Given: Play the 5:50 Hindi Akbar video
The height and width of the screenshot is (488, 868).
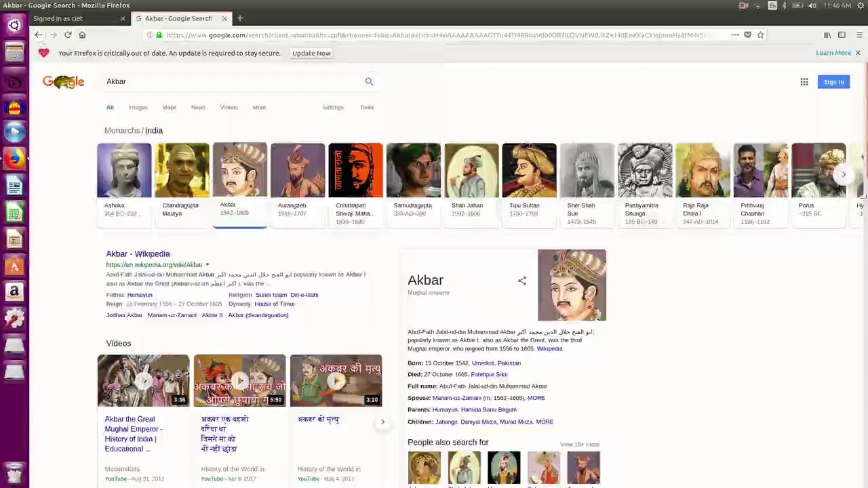Looking at the screenshot, I should point(239,380).
